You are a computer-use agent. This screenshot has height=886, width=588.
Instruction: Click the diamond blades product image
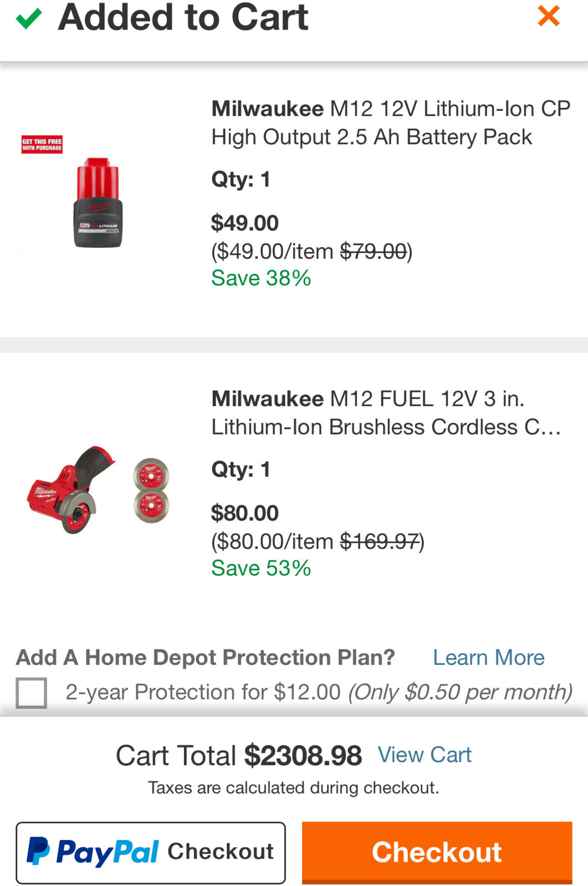pos(151,490)
